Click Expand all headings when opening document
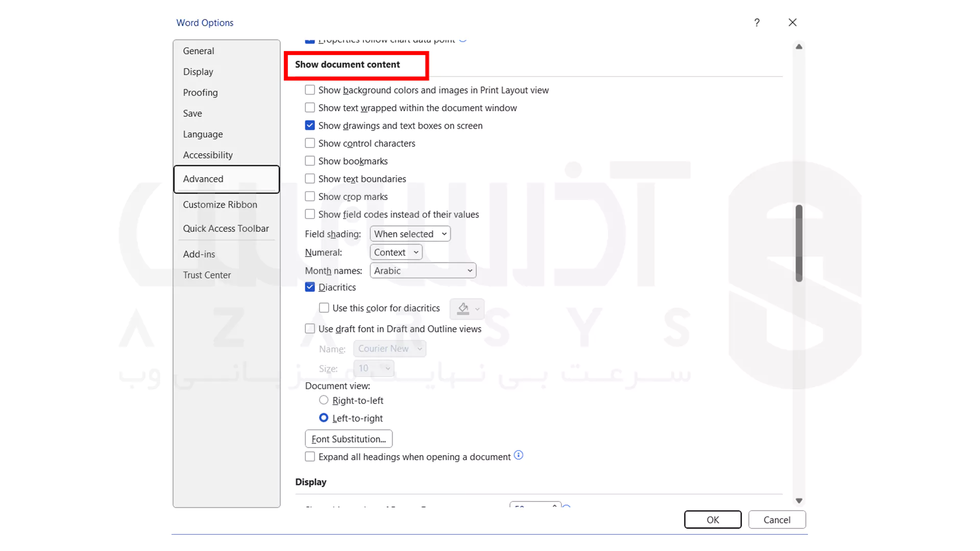 (310, 456)
